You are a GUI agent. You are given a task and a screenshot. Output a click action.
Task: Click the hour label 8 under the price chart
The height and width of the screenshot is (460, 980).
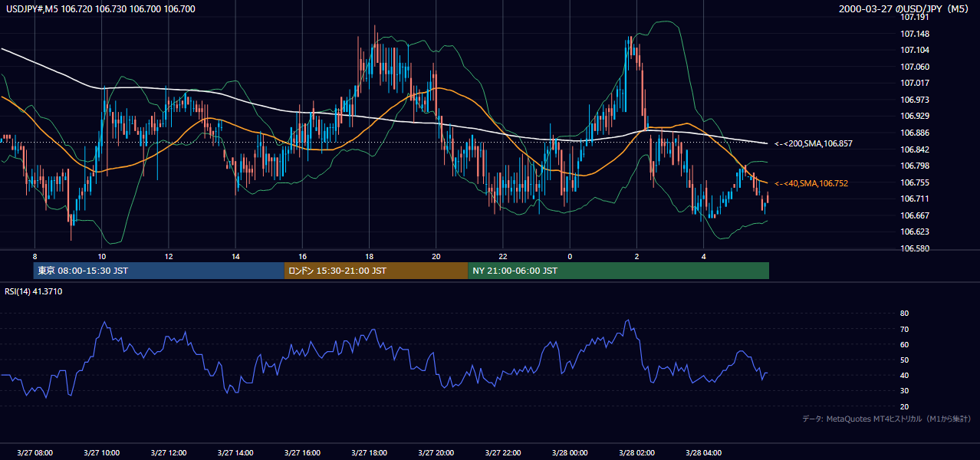point(35,256)
